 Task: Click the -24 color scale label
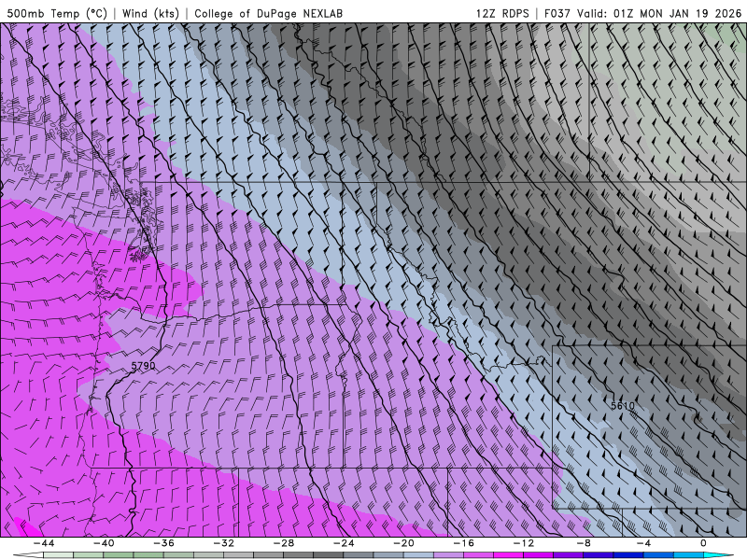344,543
